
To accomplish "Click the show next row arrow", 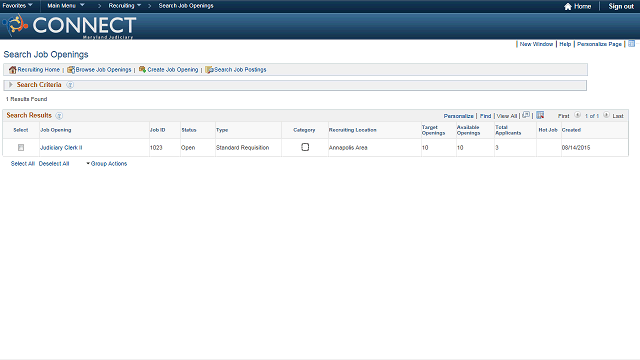I will tap(606, 115).
